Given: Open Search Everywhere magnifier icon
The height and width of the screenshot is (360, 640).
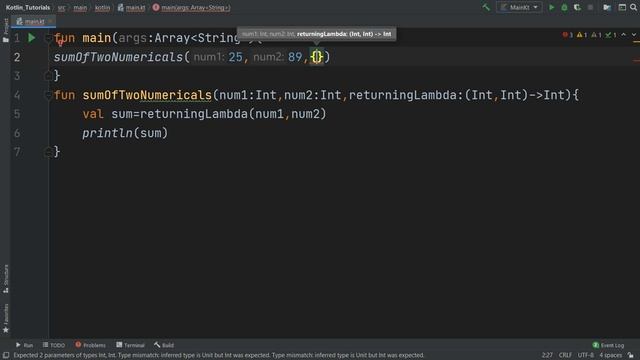Looking at the screenshot, I should click(x=634, y=7).
